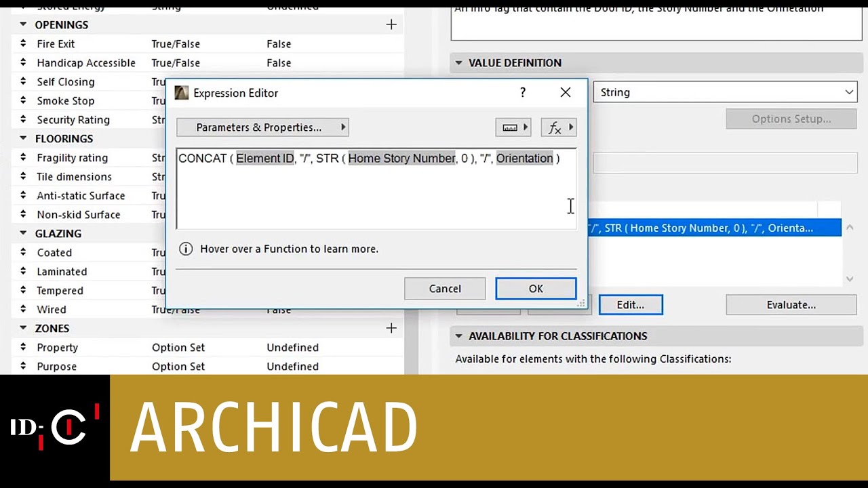
Task: Click inside the CONCAT expression text field
Action: click(x=376, y=189)
